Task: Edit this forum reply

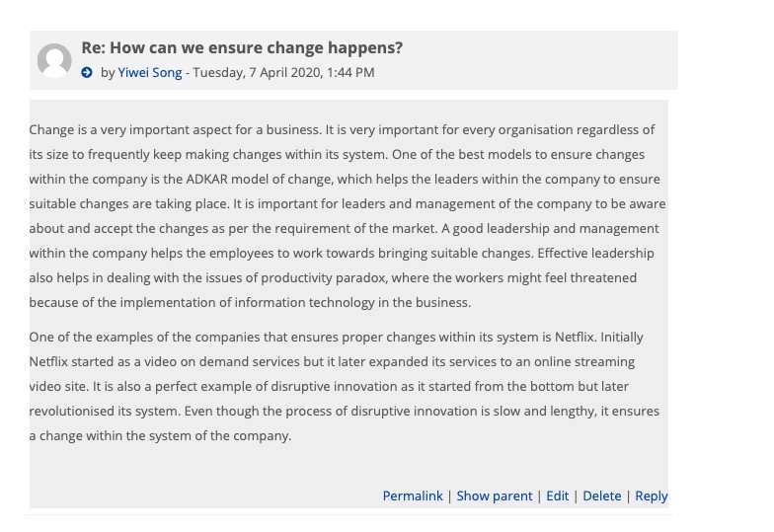Action: [558, 495]
